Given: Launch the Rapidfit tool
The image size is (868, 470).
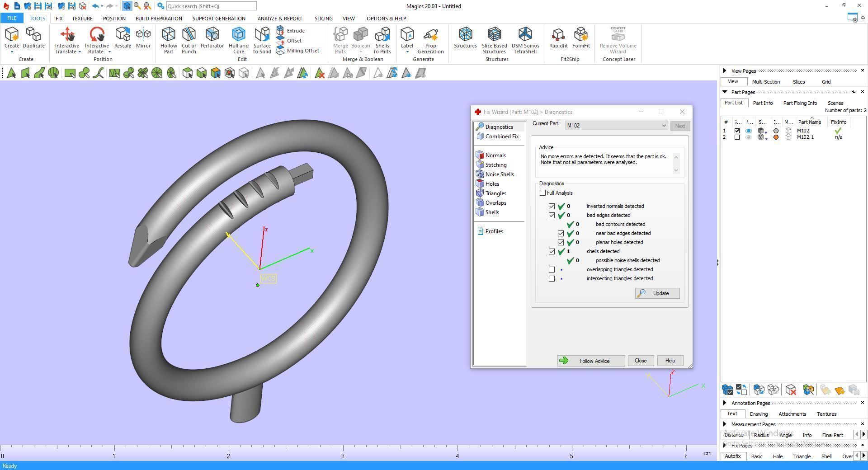Looking at the screenshot, I should [x=558, y=38].
